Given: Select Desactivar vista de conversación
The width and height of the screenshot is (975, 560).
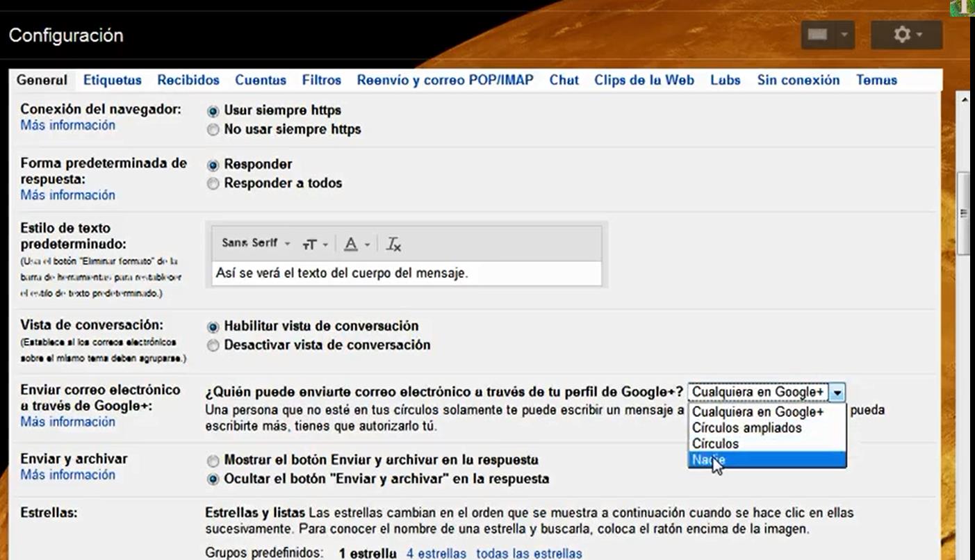Looking at the screenshot, I should tap(213, 345).
